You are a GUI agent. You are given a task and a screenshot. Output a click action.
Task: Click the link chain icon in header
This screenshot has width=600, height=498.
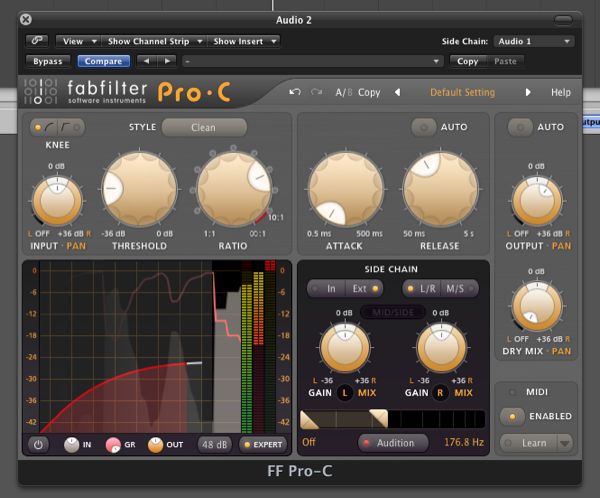pyautogui.click(x=38, y=42)
